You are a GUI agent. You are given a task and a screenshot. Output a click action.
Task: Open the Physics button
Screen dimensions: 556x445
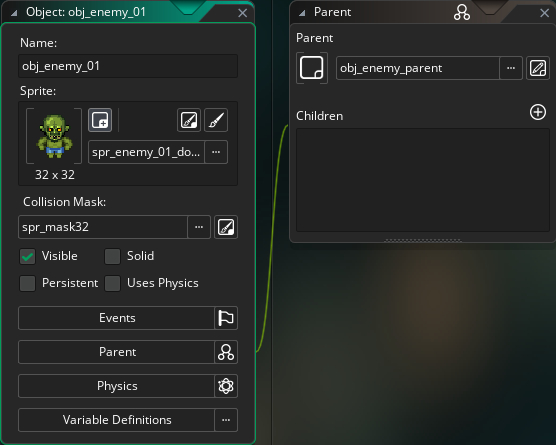click(x=117, y=386)
